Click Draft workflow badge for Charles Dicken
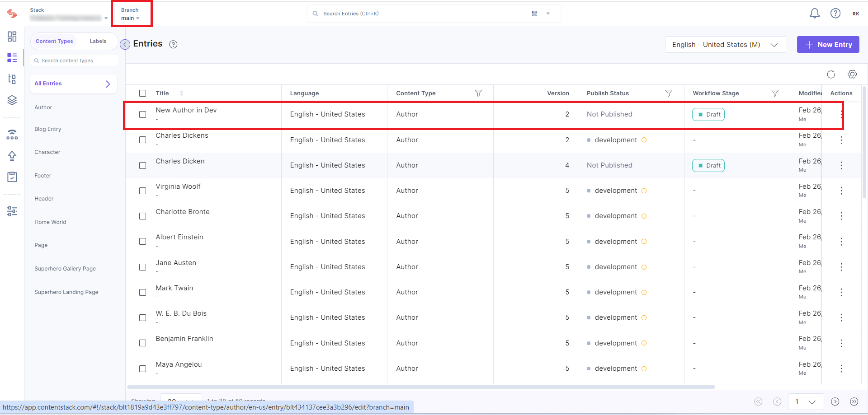Screen dimensions: 868x415 pos(708,166)
